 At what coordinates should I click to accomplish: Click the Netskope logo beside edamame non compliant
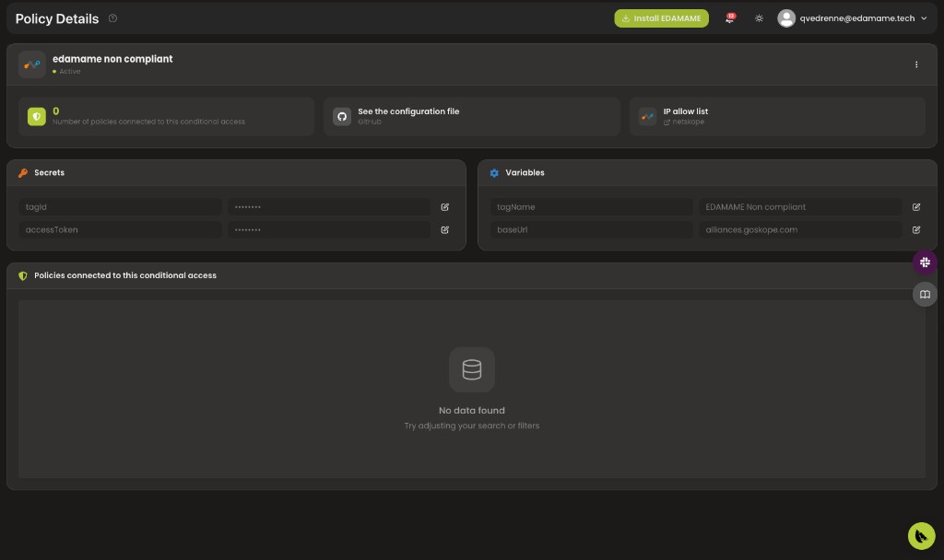[32, 64]
